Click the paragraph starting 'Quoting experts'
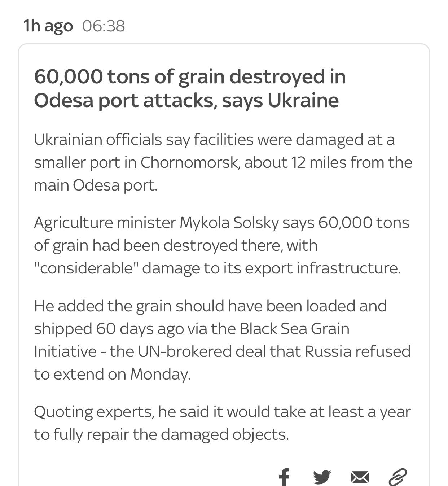 222,423
